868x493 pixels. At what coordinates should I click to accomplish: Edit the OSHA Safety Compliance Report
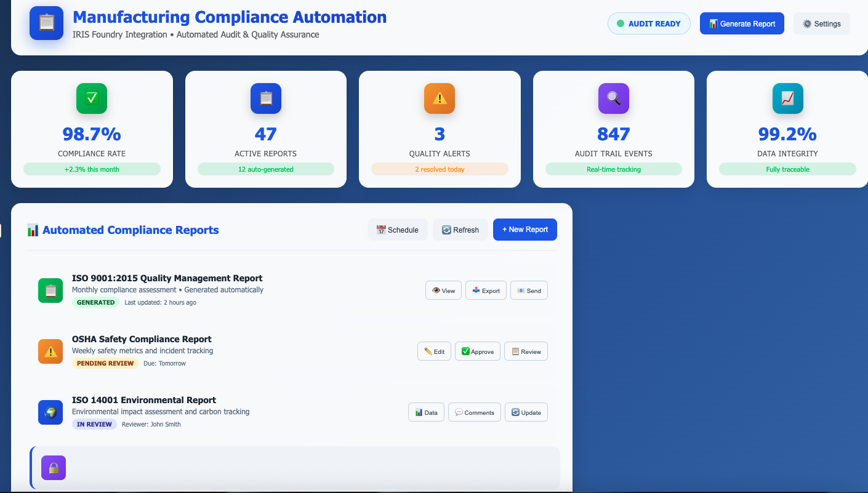434,351
